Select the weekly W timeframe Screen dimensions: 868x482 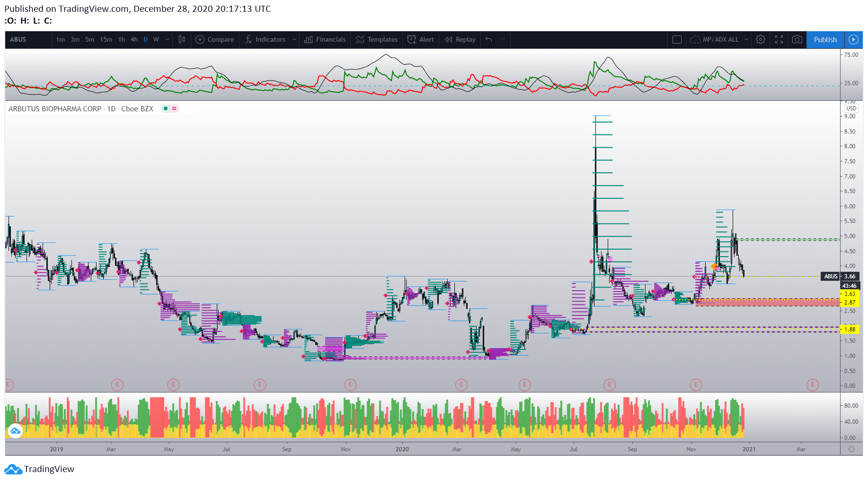156,40
